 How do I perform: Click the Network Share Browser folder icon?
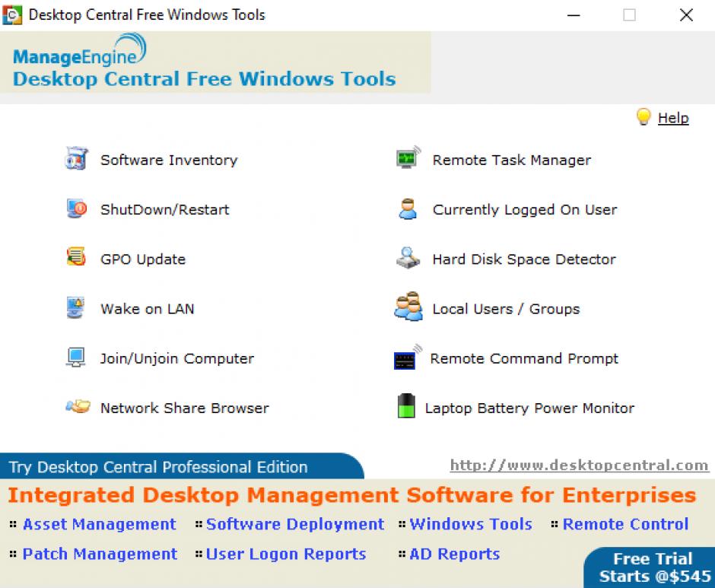click(78, 405)
